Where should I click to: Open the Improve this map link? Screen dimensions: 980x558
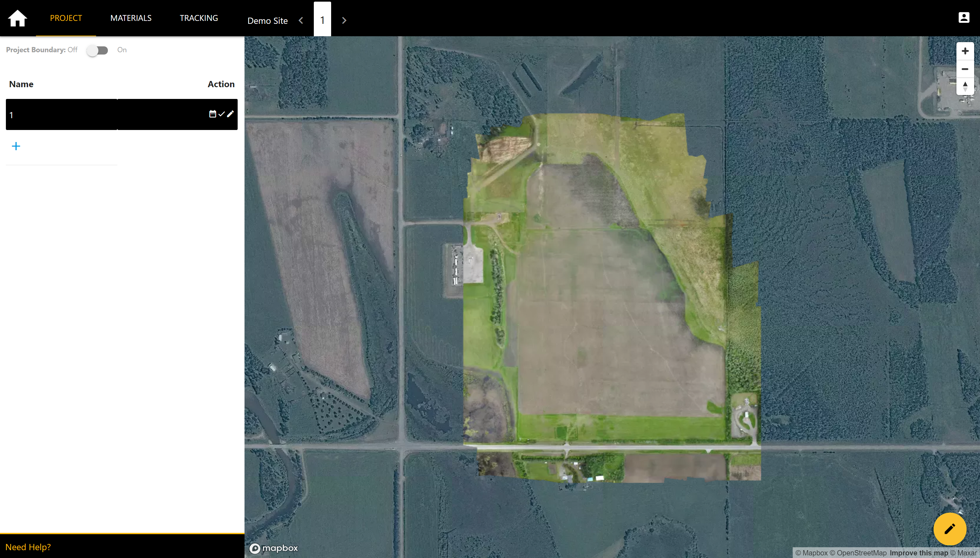918,553
